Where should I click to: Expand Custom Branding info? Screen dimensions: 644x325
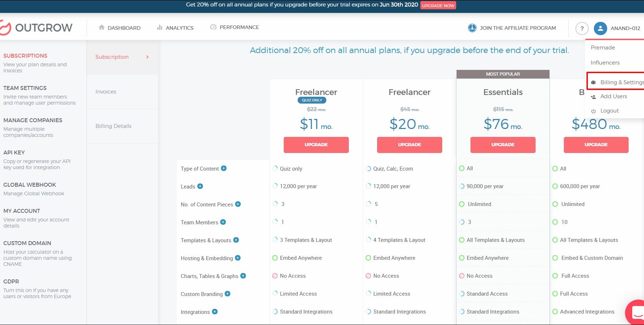228,294
